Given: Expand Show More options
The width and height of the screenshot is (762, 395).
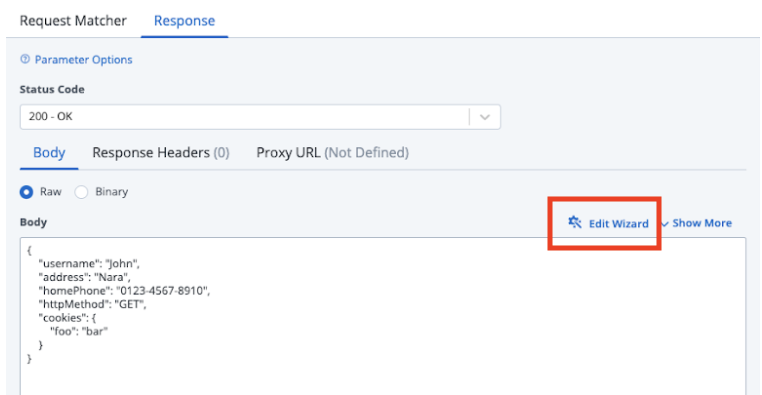Looking at the screenshot, I should coord(696,223).
